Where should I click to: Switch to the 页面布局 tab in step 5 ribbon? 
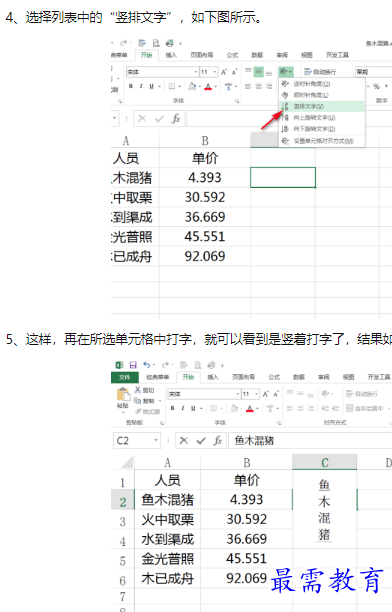(244, 377)
